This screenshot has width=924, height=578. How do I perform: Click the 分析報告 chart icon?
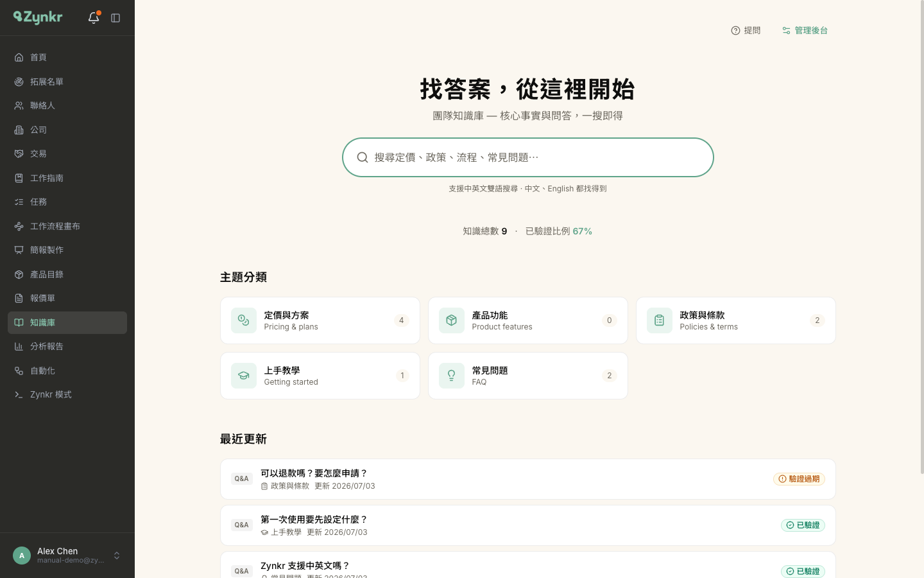click(x=19, y=346)
